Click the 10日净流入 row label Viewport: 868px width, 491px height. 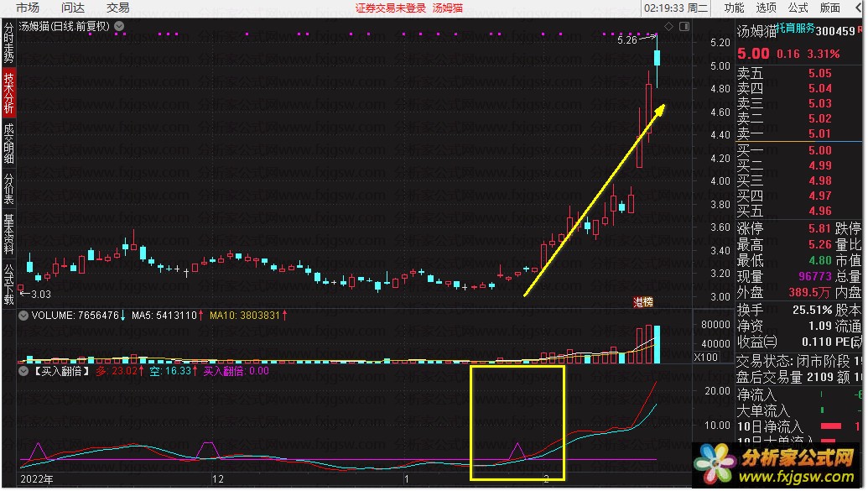point(770,426)
